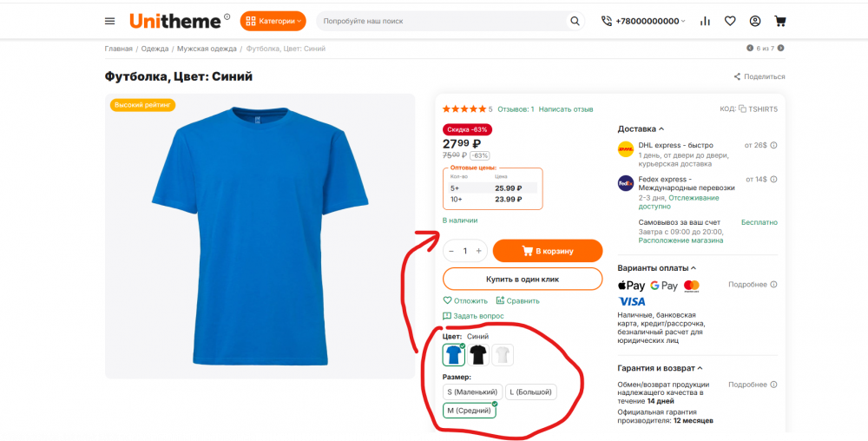This screenshot has height=441, width=868.
Task: Open the user account profile icon
Action: tap(755, 21)
